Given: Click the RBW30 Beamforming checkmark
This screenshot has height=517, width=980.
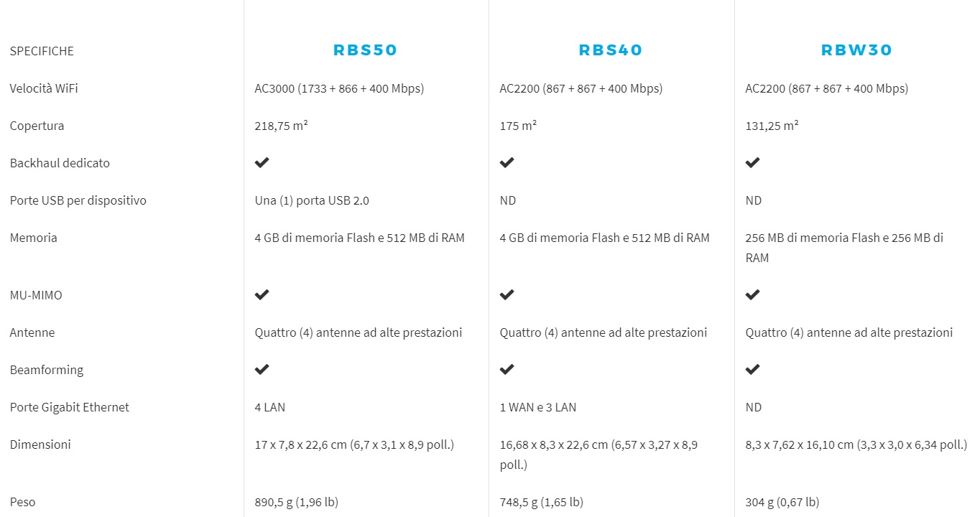Looking at the screenshot, I should click(x=752, y=369).
